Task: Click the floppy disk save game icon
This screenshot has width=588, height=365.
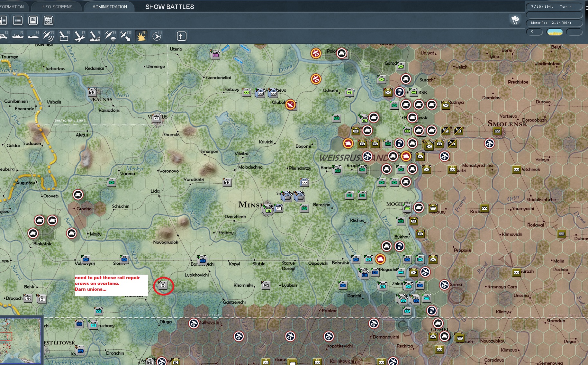Action: coord(33,21)
